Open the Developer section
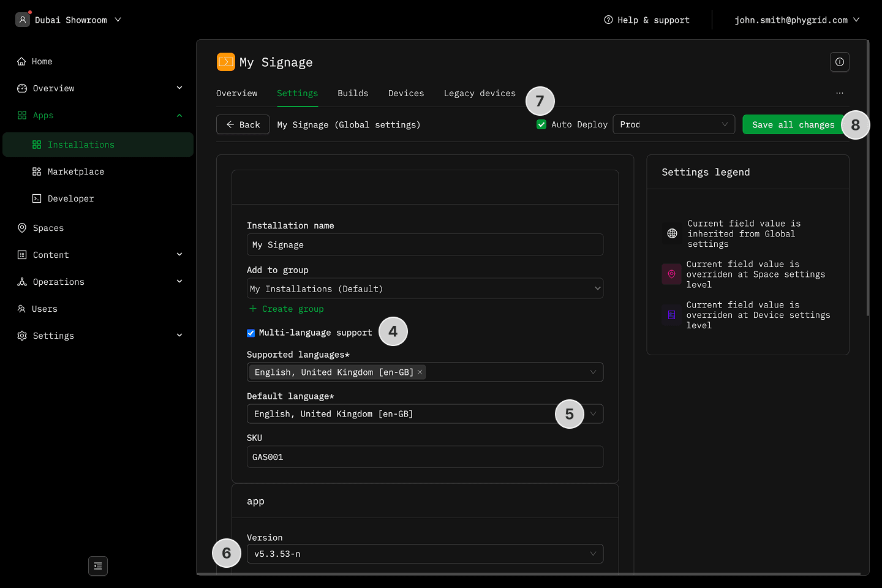This screenshot has width=882, height=588. point(70,198)
